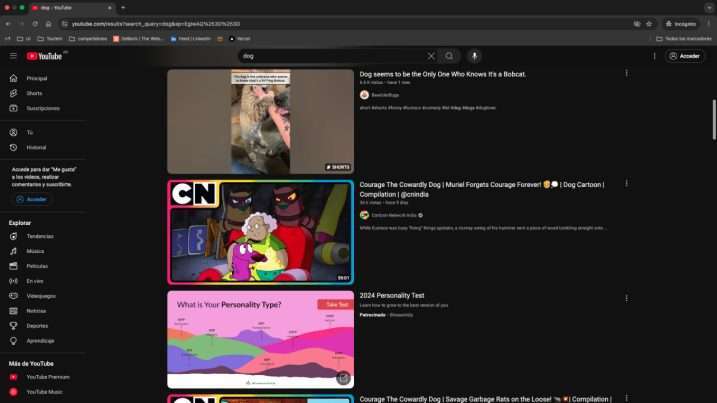Select the 'dog - YouTube' browser tab
This screenshot has height=403, width=717.
71,8
